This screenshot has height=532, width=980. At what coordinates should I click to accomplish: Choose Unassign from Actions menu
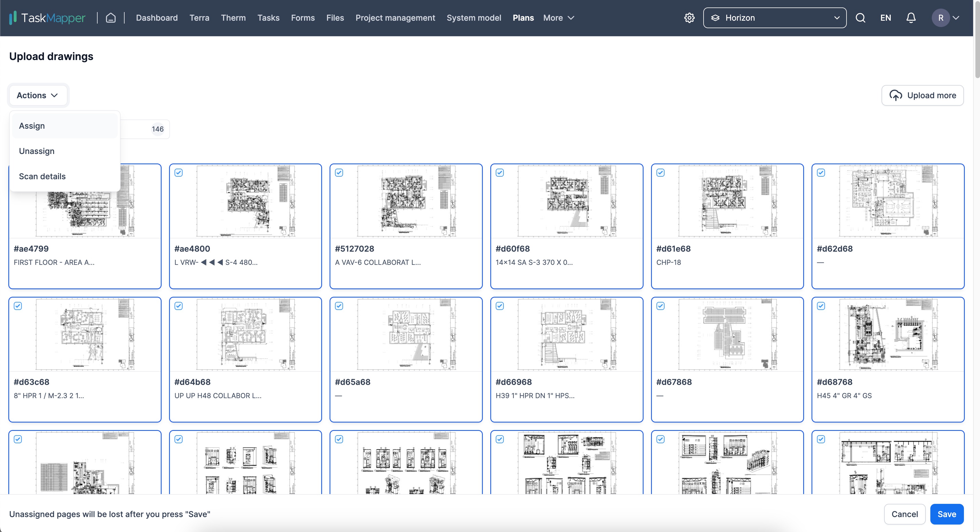click(x=65, y=151)
